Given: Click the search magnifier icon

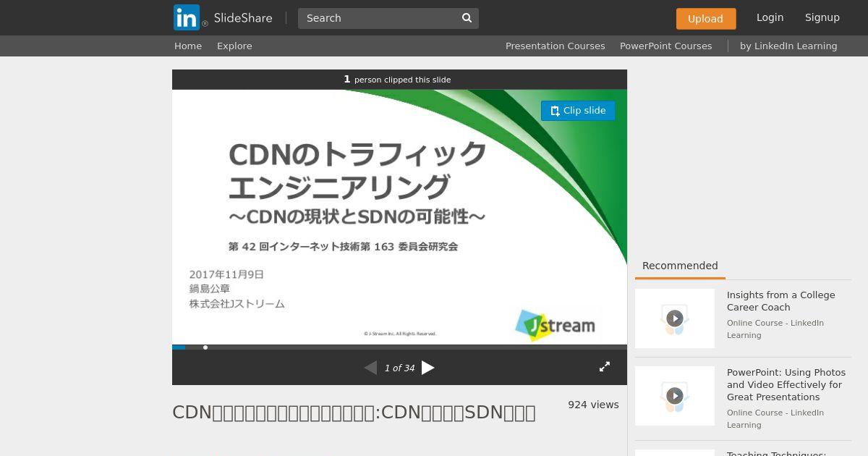Looking at the screenshot, I should (467, 18).
